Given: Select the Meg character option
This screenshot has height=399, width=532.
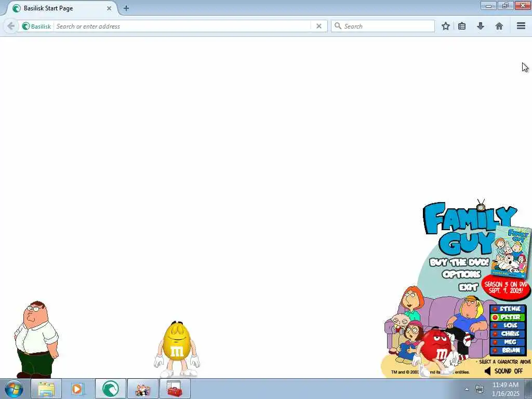Looking at the screenshot, I should (x=508, y=342).
